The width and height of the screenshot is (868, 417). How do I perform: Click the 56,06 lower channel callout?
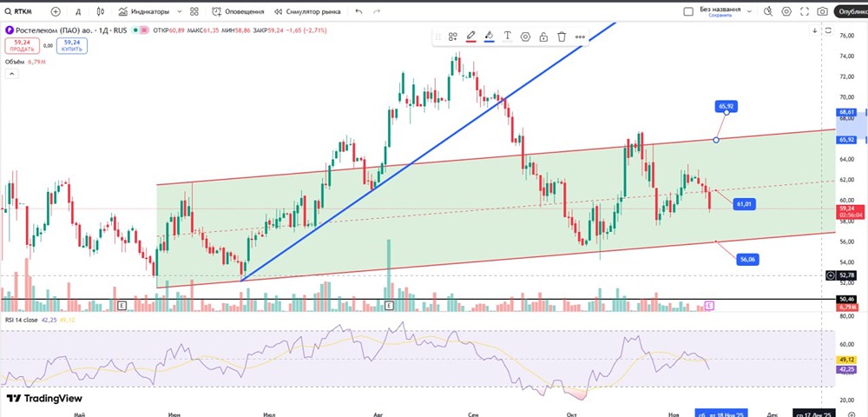tap(746, 259)
